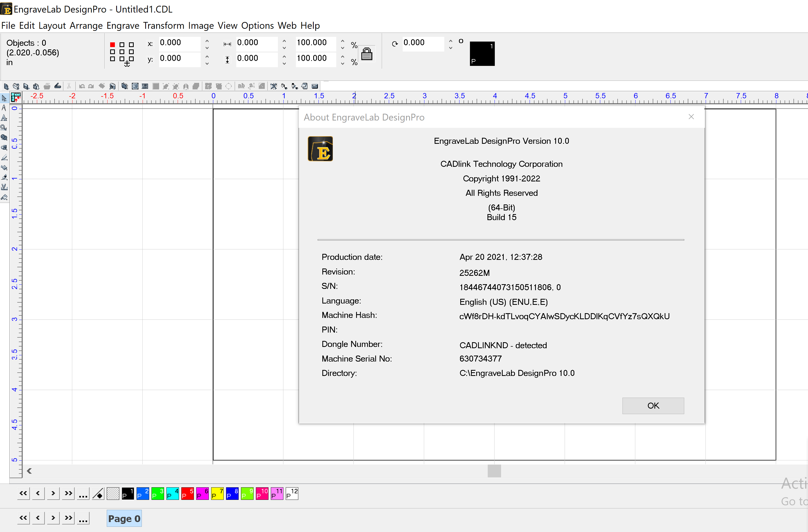Click the horizontal scrollbar thumb
808x532 pixels.
[x=494, y=471]
